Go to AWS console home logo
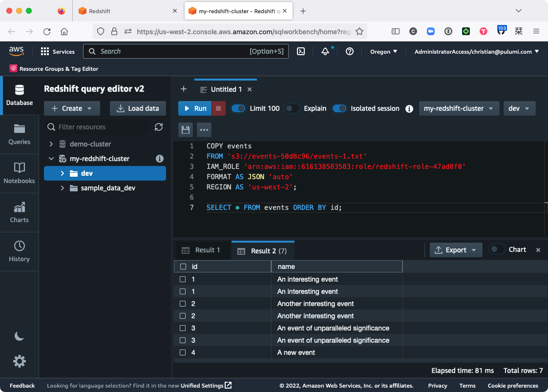This screenshot has width=548, height=392. [17, 51]
